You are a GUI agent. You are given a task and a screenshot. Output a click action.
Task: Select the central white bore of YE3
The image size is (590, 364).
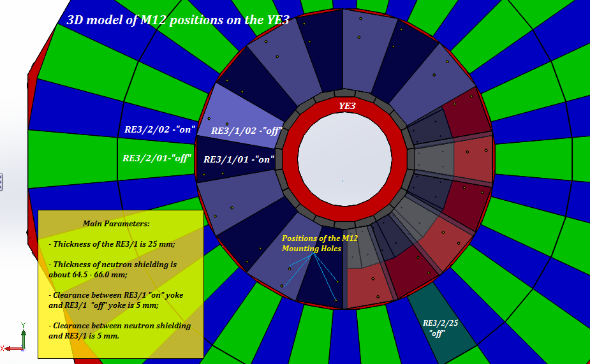point(344,159)
